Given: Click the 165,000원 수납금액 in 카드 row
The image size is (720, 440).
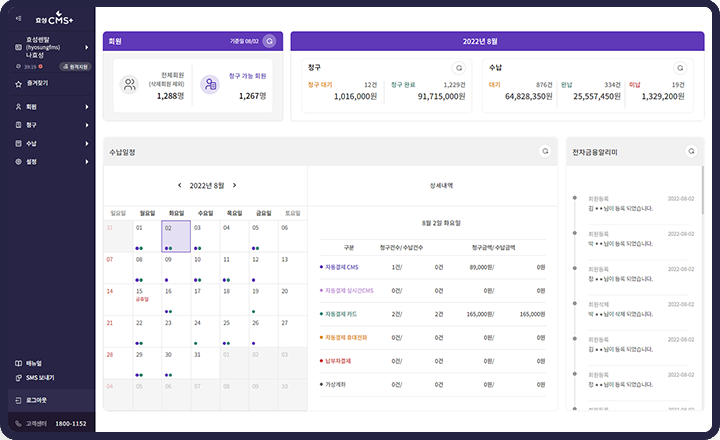Looking at the screenshot, I should pyautogui.click(x=532, y=314).
